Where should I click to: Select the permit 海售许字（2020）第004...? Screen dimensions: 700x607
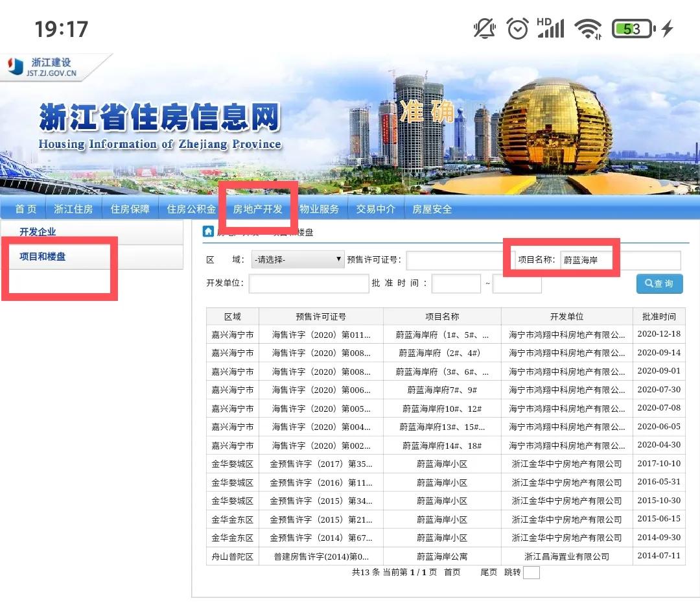pos(321,427)
